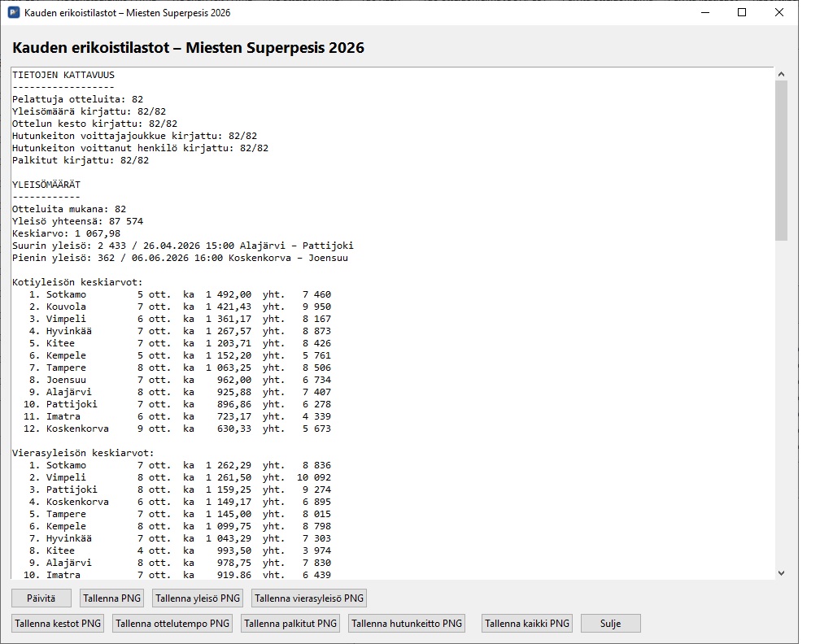This screenshot has height=644, width=833.
Task: Click away row 4. Koskenkorva 6 895
Action: pos(180,503)
